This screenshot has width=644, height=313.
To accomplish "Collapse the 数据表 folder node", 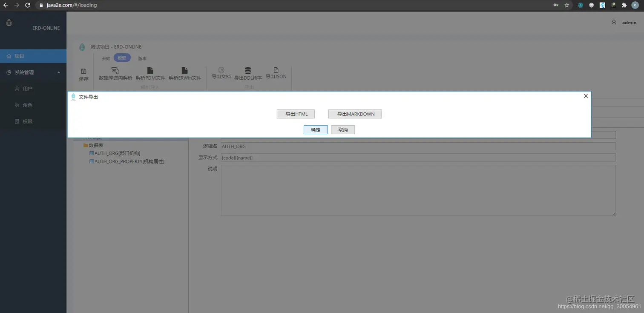I will (x=93, y=145).
